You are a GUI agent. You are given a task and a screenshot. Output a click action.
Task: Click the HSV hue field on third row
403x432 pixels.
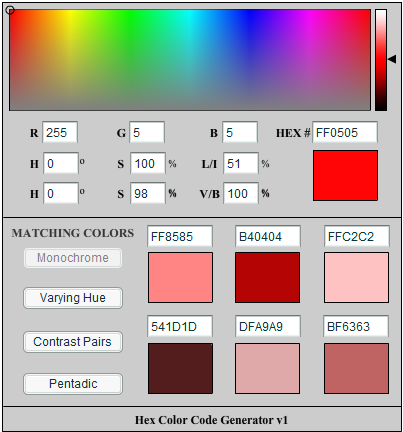click(61, 193)
